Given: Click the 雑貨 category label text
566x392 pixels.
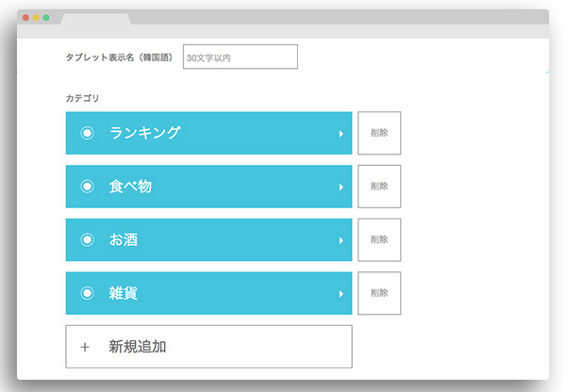Looking at the screenshot, I should click(x=124, y=293).
